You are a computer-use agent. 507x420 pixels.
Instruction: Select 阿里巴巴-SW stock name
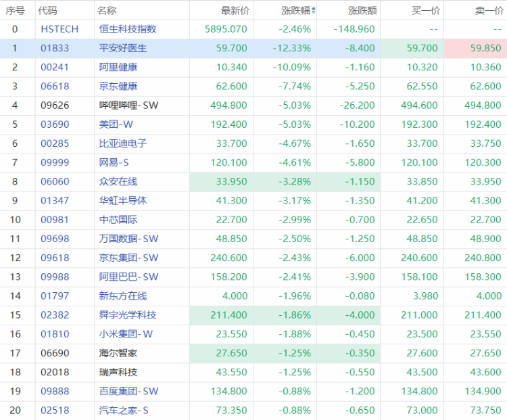pyautogui.click(x=128, y=277)
